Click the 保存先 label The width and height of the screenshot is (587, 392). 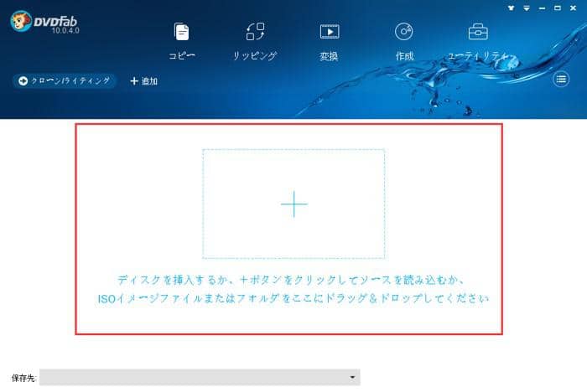23,378
